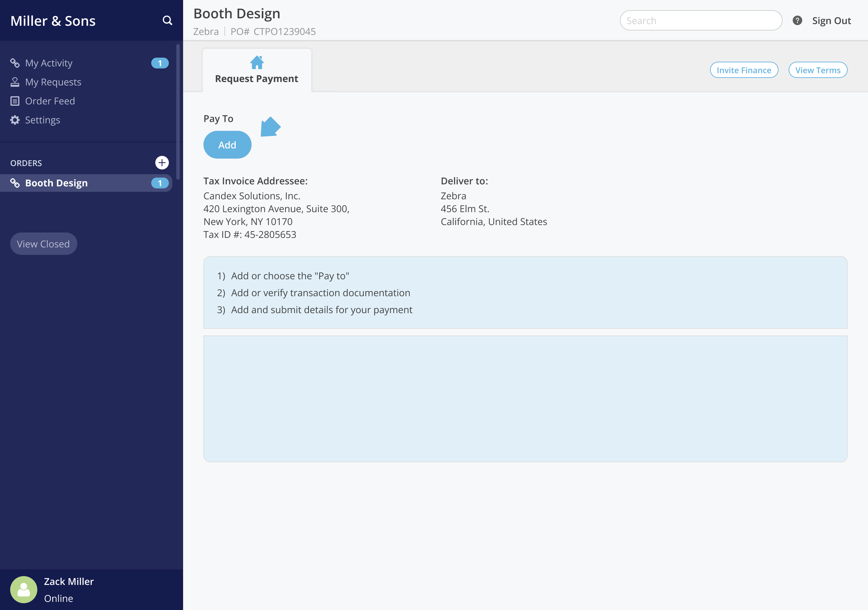This screenshot has width=868, height=610.
Task: Click Zack Miller's green avatar
Action: coord(23,589)
